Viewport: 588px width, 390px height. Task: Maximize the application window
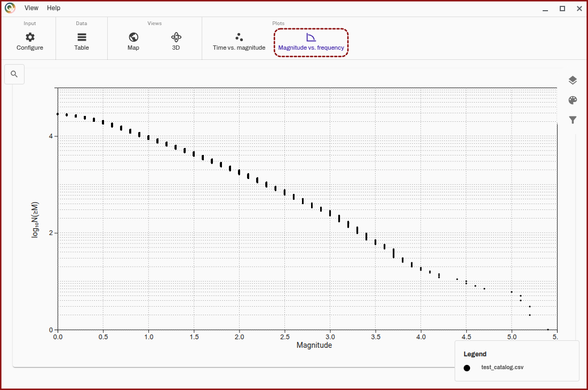562,9
